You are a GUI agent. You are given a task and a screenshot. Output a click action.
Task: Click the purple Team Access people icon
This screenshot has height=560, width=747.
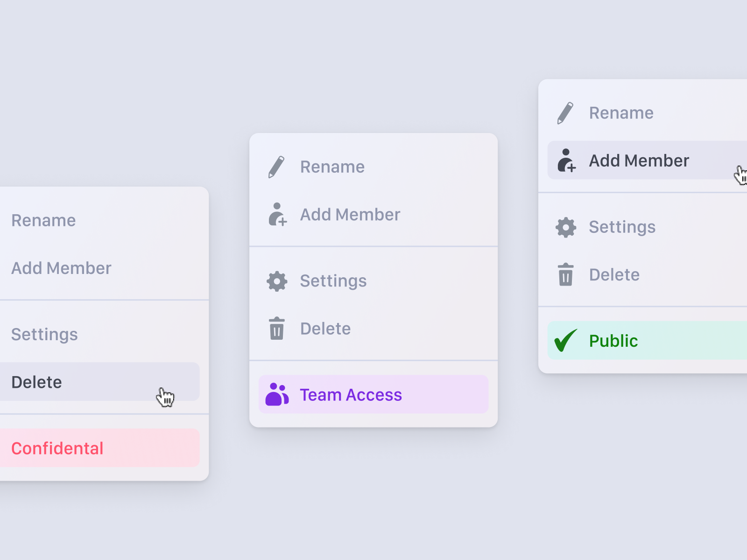(276, 394)
